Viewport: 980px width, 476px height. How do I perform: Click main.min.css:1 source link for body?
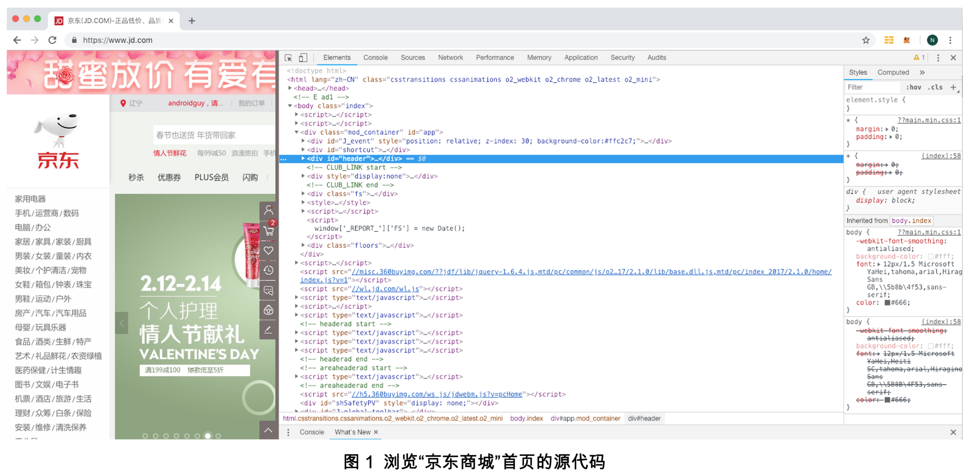(929, 232)
